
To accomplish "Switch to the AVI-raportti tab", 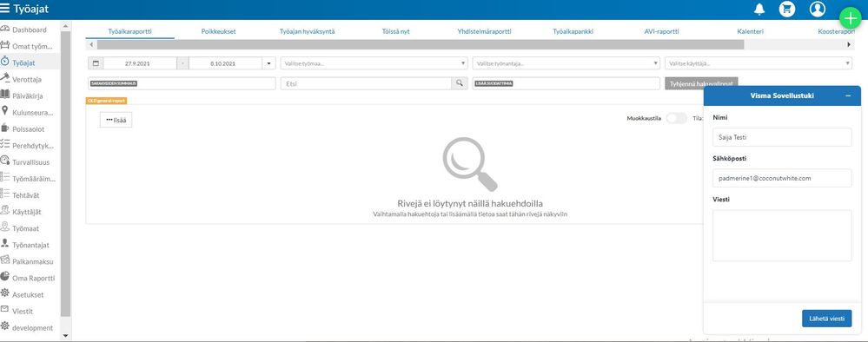I will (x=661, y=31).
